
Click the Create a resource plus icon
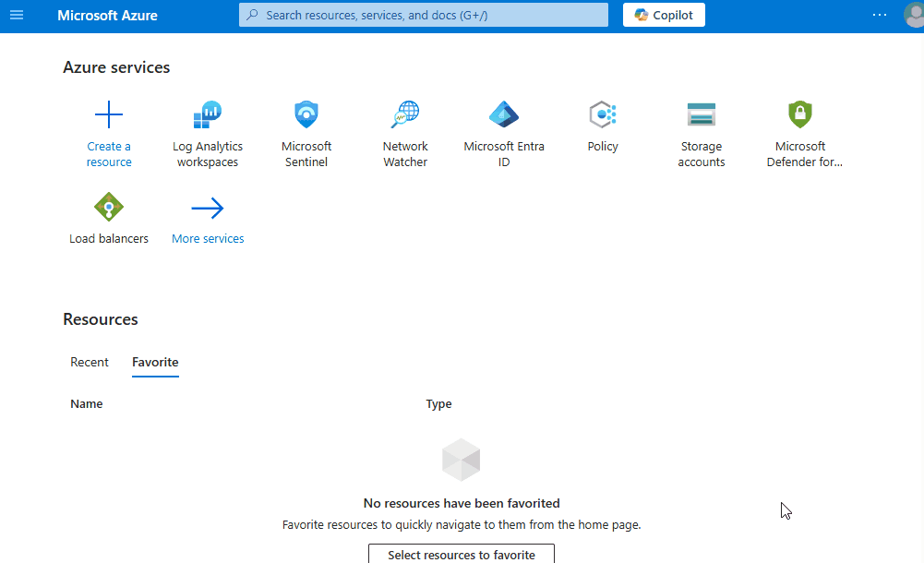pos(109,114)
